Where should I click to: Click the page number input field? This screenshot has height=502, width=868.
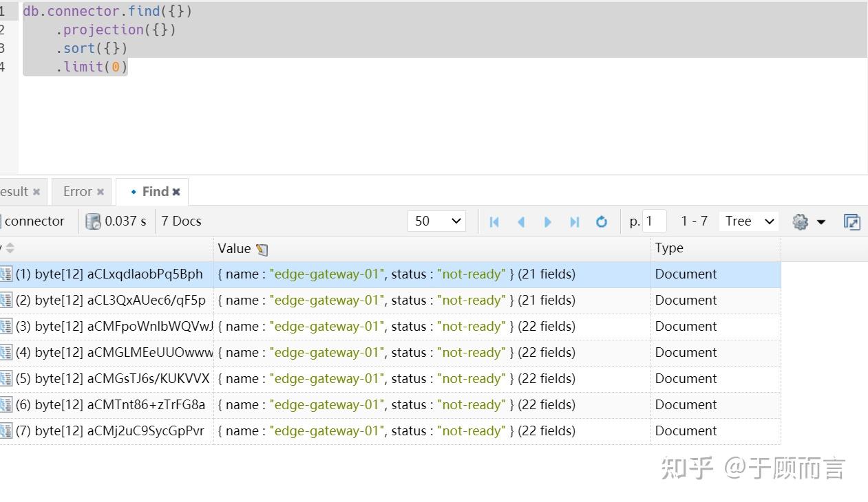coord(655,221)
